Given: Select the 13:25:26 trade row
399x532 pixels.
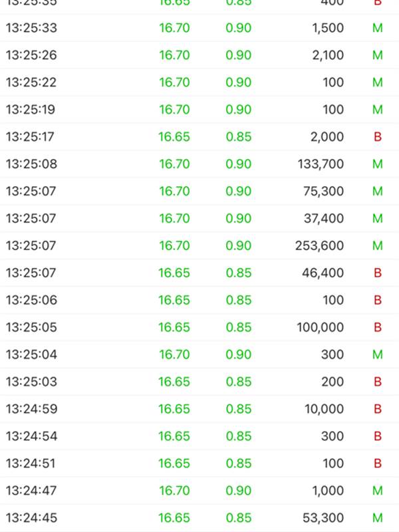Looking at the screenshot, I should click(199, 55).
